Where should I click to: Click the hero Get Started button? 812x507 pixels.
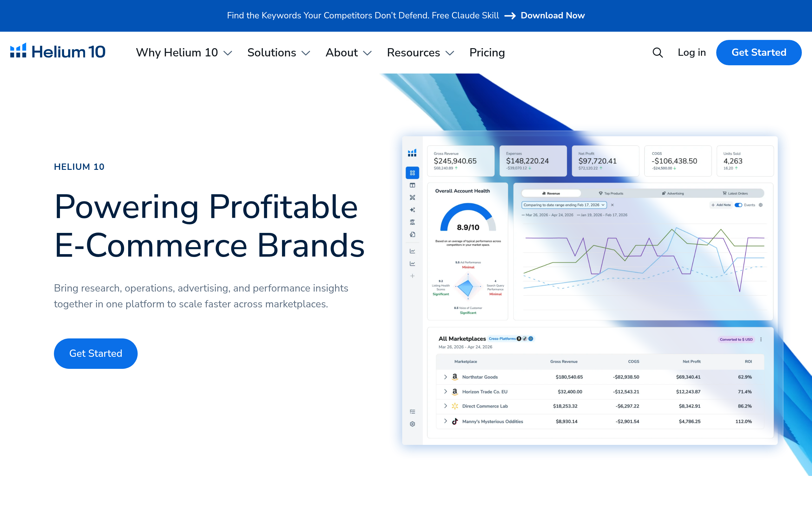point(95,353)
